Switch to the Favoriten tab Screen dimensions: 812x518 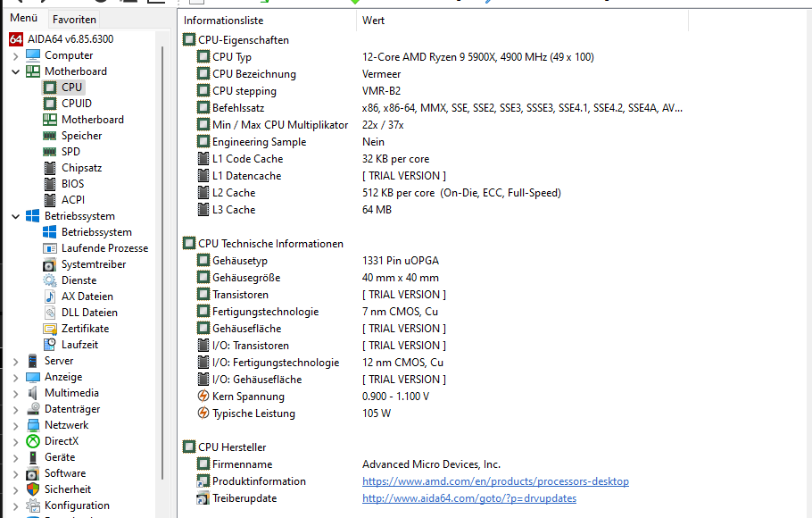coord(74,19)
